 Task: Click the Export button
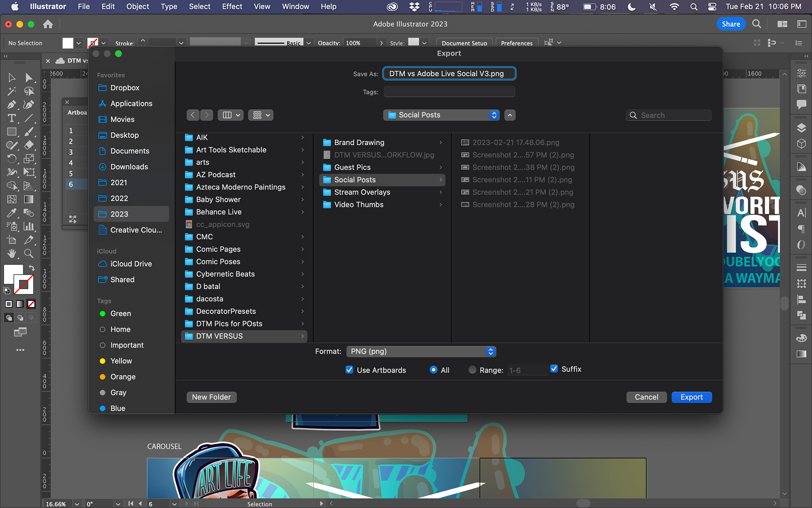[691, 397]
